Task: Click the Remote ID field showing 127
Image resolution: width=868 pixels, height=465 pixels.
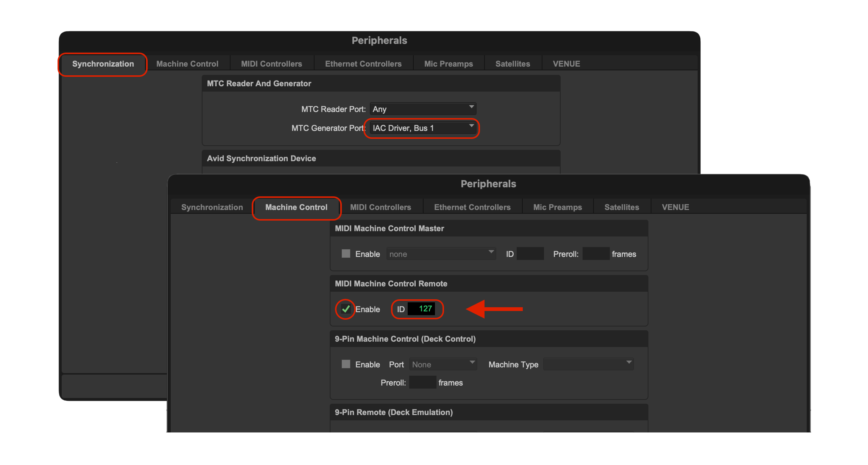Action: [421, 309]
